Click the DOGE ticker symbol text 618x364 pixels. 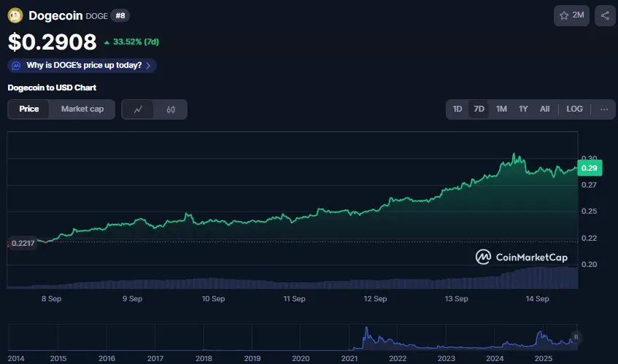[96, 16]
